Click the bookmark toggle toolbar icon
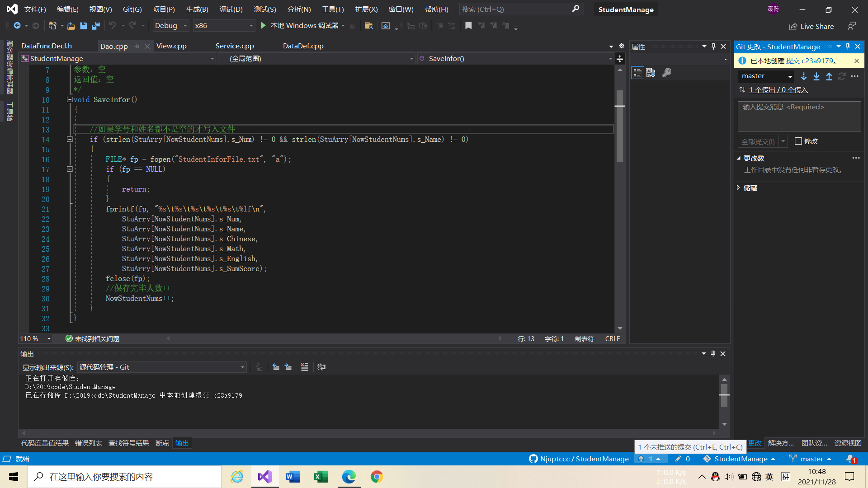Viewport: 868px width, 488px height. coord(468,26)
